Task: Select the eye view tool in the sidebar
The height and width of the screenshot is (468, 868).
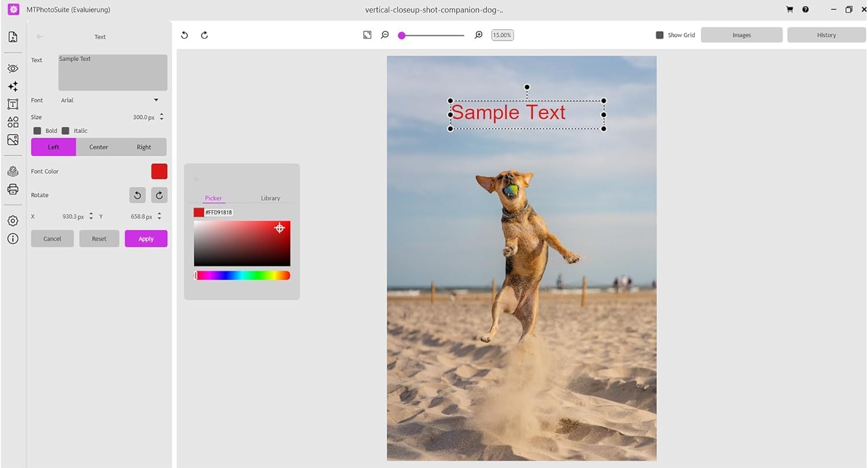Action: [x=13, y=68]
